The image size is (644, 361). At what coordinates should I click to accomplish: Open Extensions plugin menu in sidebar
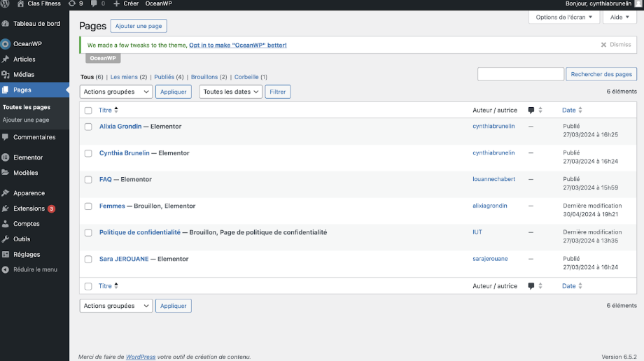click(x=29, y=208)
